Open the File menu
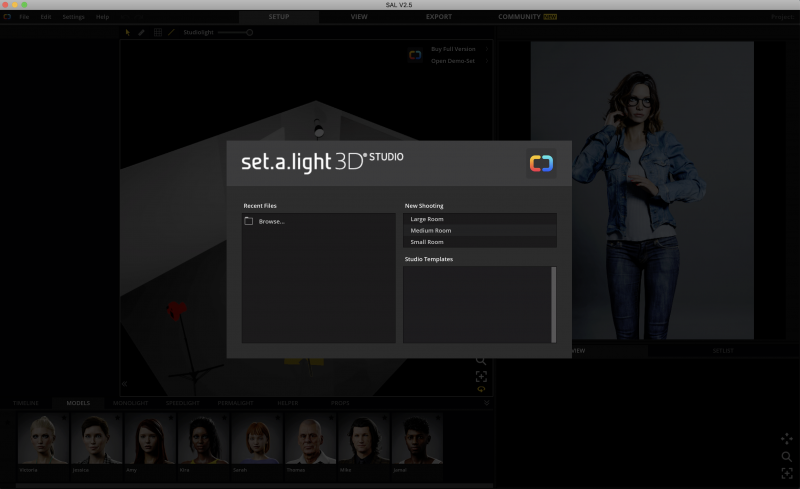The image size is (800, 489). pos(24,17)
